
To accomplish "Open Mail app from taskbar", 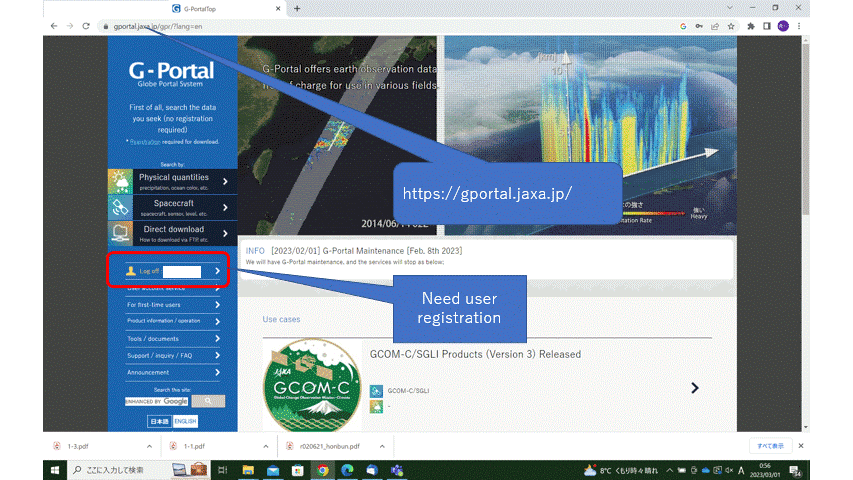I will click(273, 470).
